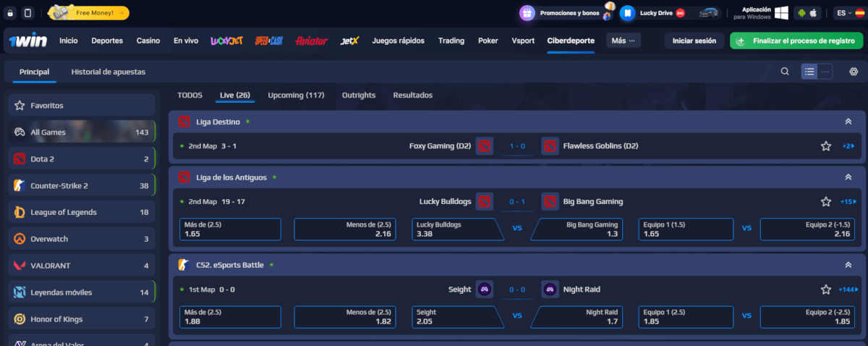Select the compact view toggle with dots

coord(825,72)
